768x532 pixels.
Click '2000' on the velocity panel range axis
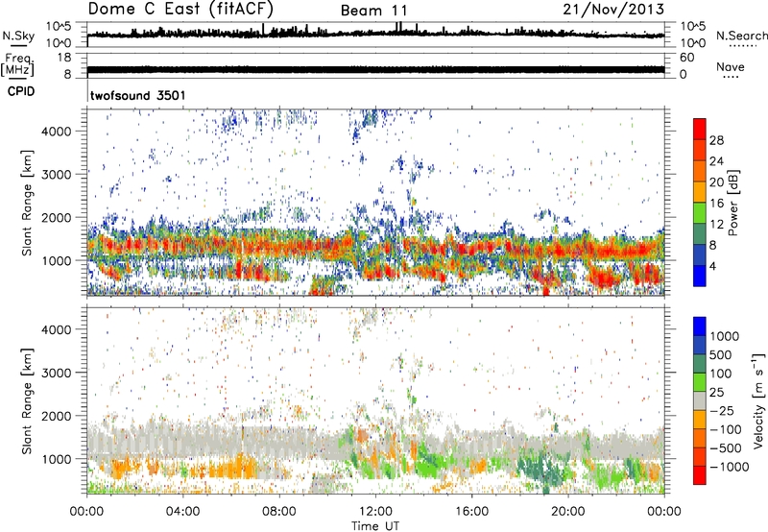[57, 416]
